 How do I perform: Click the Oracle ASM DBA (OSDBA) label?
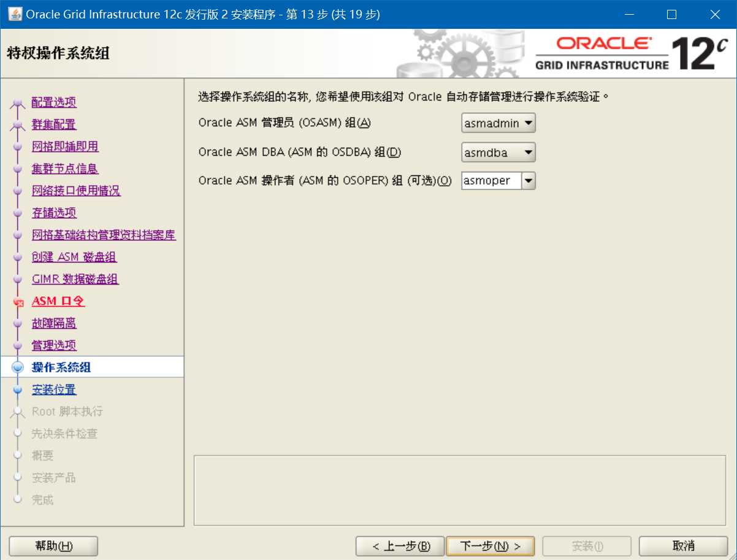[x=300, y=152]
